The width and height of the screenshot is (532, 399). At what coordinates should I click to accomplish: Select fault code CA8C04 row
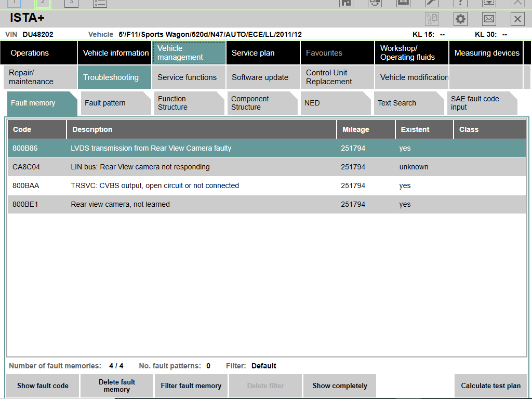tap(267, 167)
